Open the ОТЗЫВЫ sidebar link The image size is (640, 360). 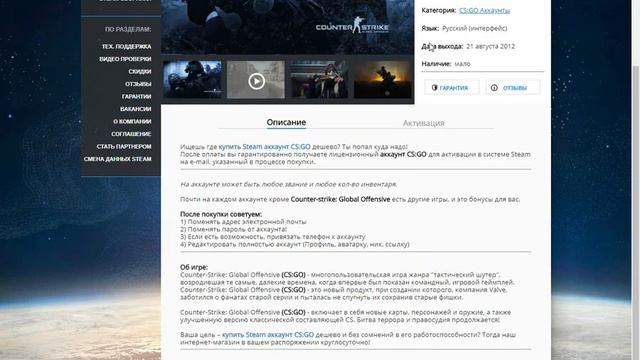pos(138,84)
